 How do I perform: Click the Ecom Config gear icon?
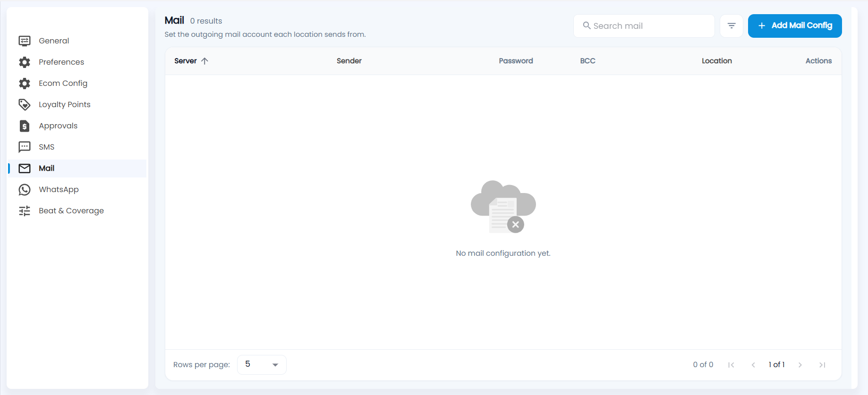click(x=25, y=84)
